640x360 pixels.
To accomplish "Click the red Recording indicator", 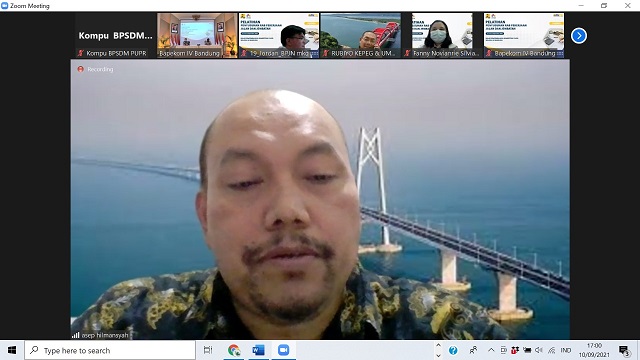I will (x=95, y=69).
